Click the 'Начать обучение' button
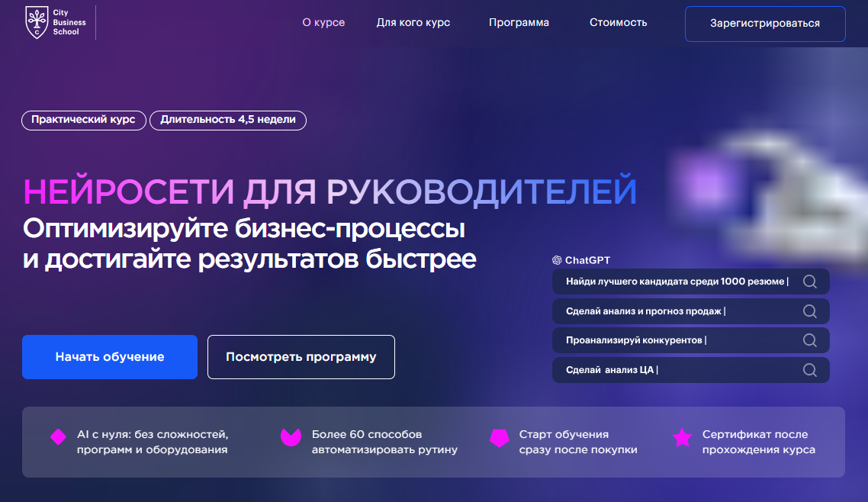Image resolution: width=868 pixels, height=502 pixels. (x=110, y=357)
